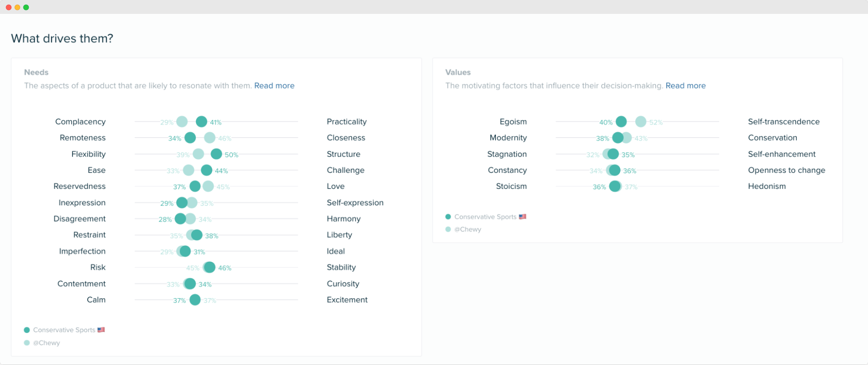Click the 37% dot on Calm row
This screenshot has width=868, height=365.
coord(195,299)
